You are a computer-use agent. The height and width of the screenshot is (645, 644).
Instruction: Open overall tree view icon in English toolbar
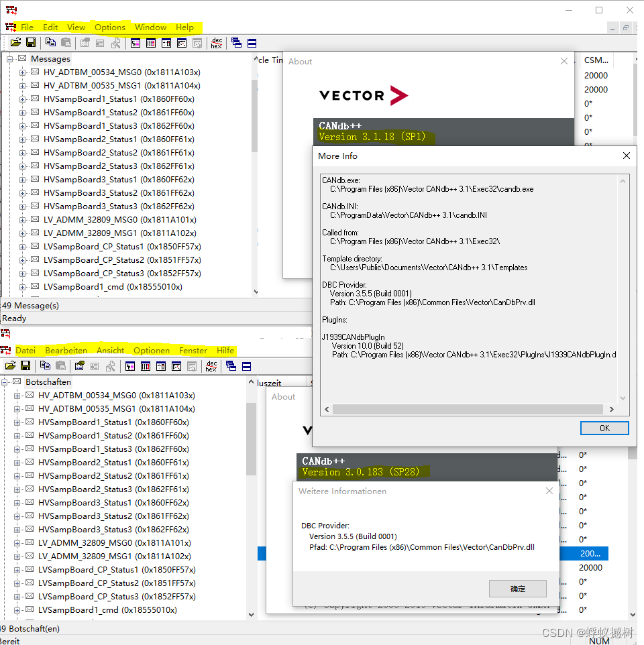[136, 43]
